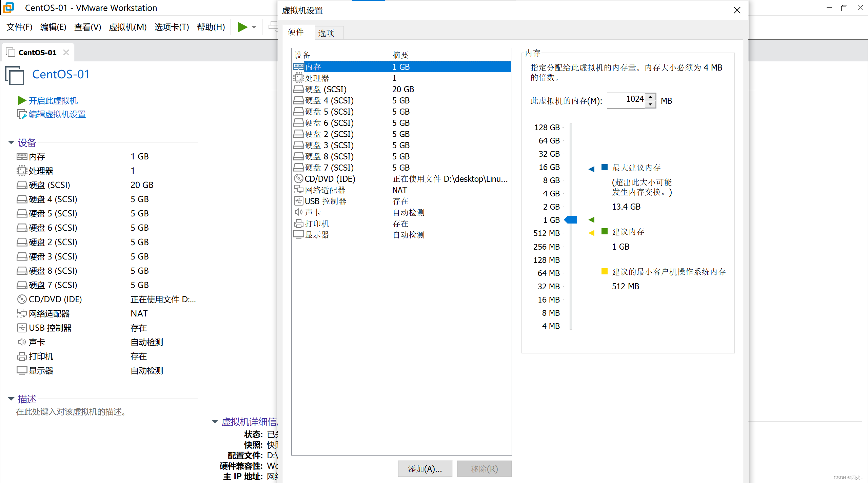Image resolution: width=868 pixels, height=483 pixels.
Task: Open the 选项卡(T) menu
Action: pyautogui.click(x=172, y=27)
